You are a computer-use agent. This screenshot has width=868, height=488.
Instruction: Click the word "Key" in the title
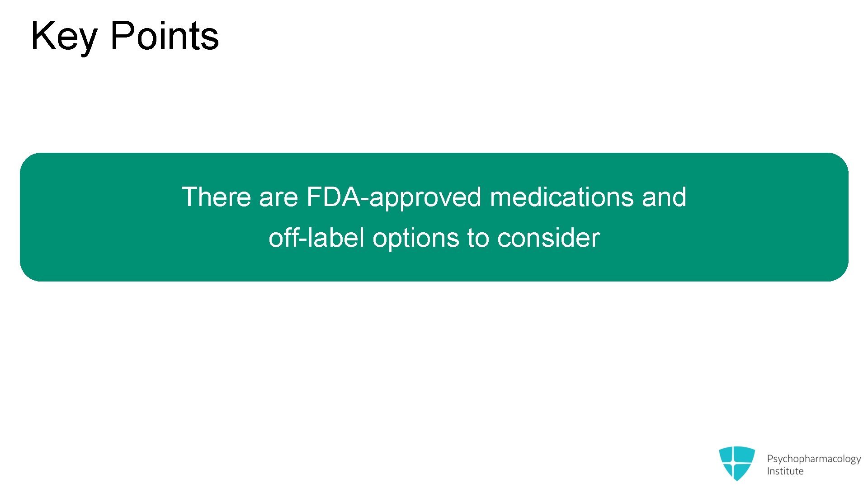pyautogui.click(x=64, y=37)
